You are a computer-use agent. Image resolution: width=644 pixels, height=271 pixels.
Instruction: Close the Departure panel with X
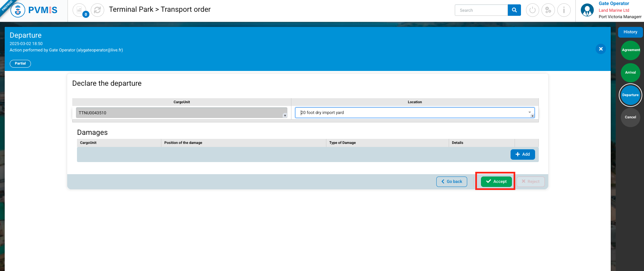[x=601, y=49]
